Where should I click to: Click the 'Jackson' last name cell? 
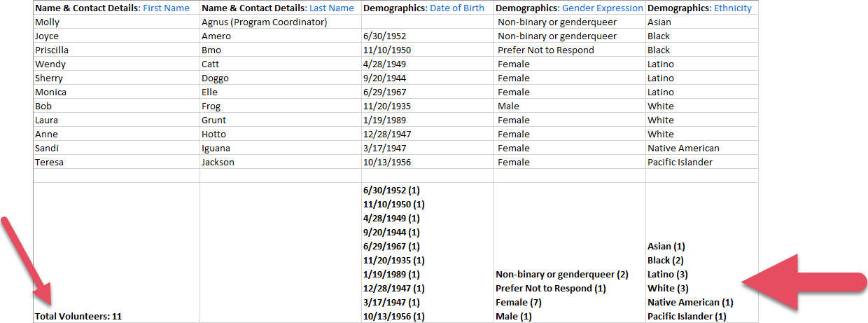point(281,162)
